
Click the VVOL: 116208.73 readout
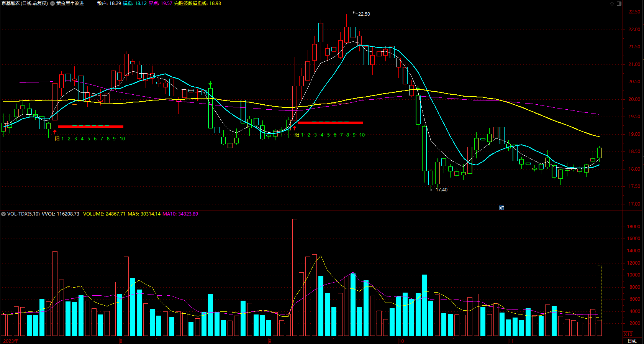[x=61, y=214]
